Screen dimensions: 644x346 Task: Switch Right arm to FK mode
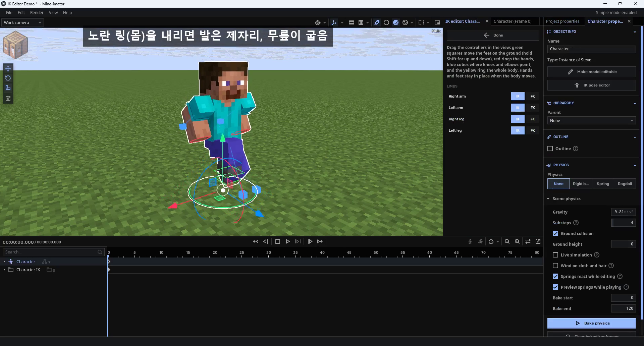point(533,96)
